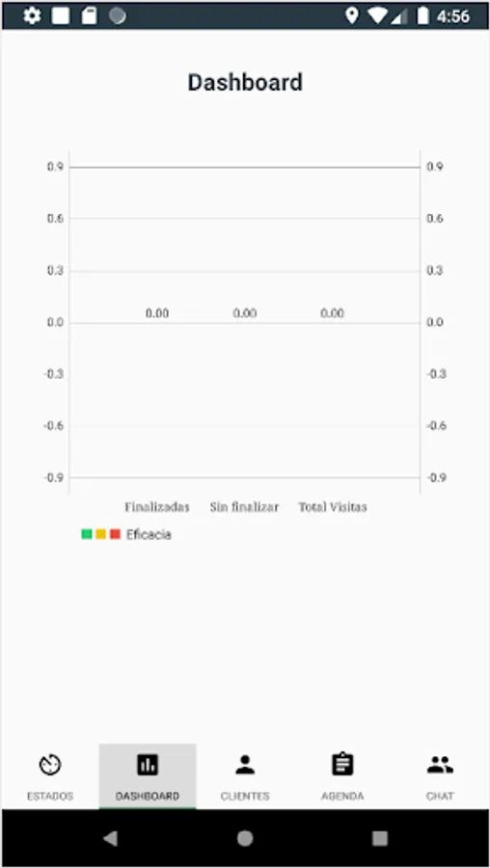Tap the settings gear in status bar
The width and height of the screenshot is (490, 868).
(32, 15)
